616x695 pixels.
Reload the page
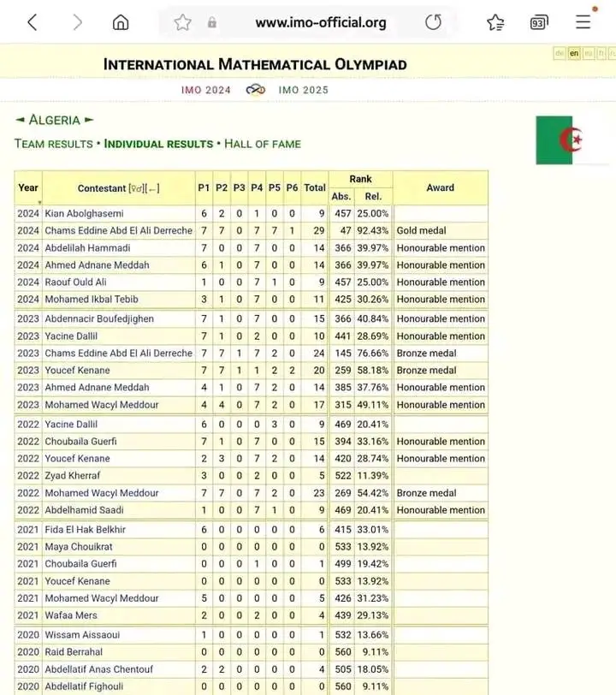point(433,23)
